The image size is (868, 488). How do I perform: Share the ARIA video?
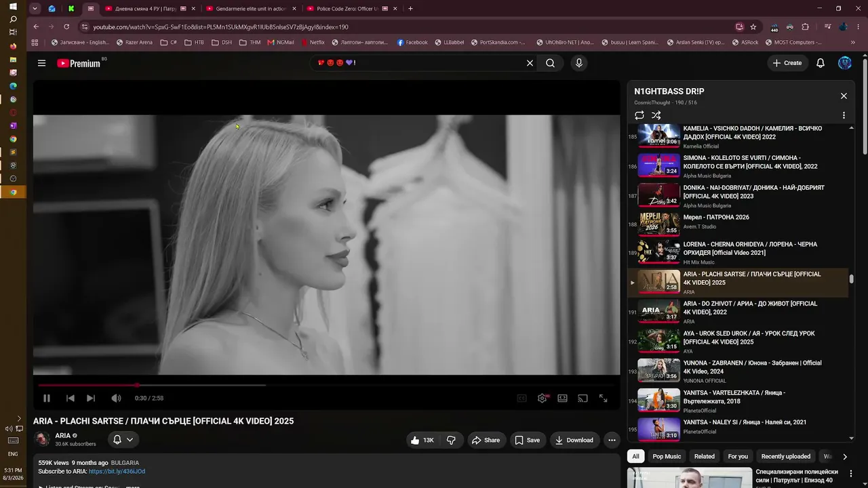486,441
